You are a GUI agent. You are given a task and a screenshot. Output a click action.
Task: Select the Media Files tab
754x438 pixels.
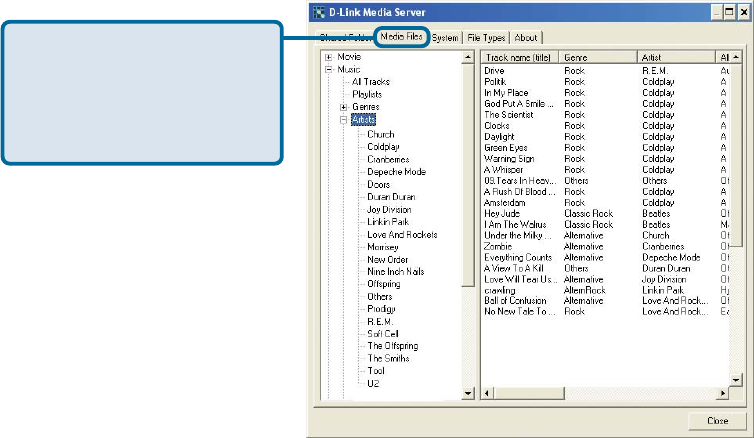pyautogui.click(x=402, y=38)
